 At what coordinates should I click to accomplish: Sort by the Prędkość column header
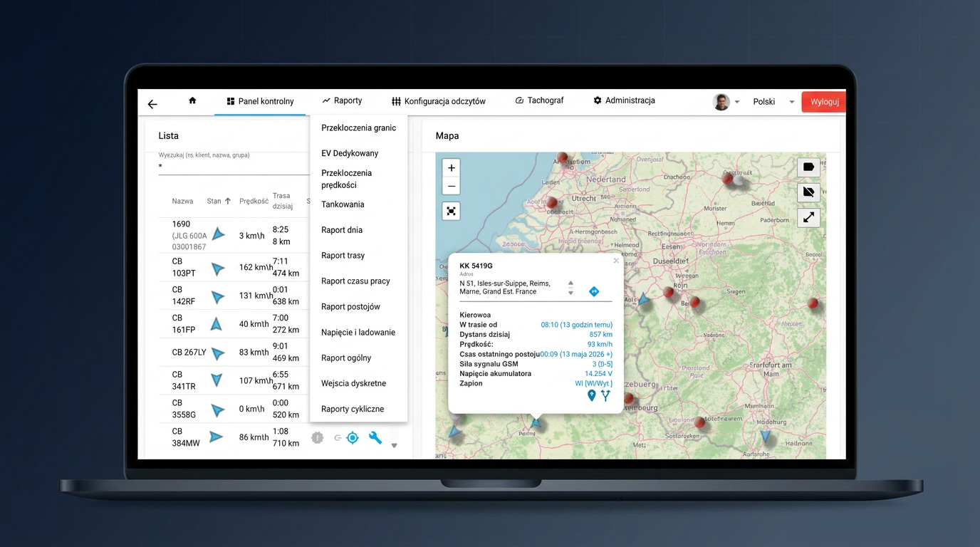254,201
